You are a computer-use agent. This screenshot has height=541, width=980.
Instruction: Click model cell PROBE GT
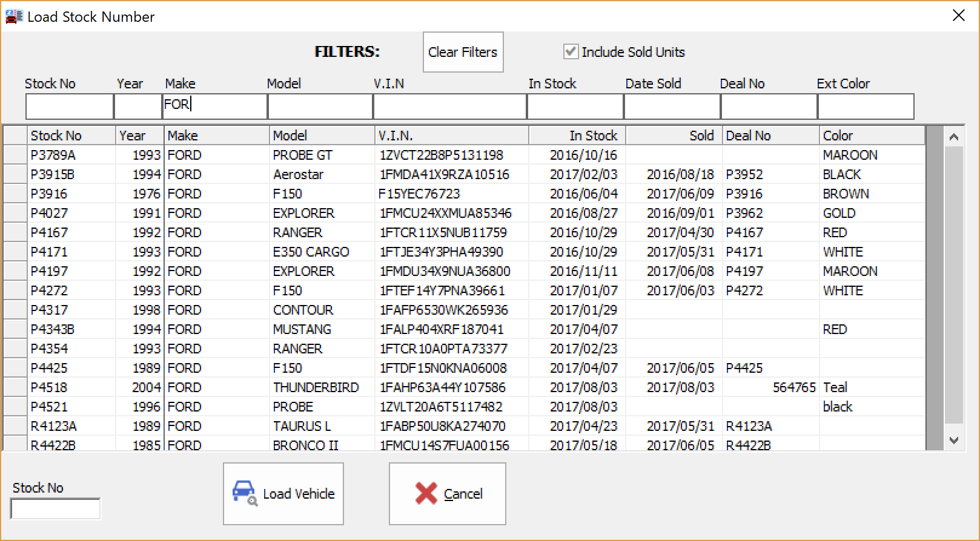point(303,155)
